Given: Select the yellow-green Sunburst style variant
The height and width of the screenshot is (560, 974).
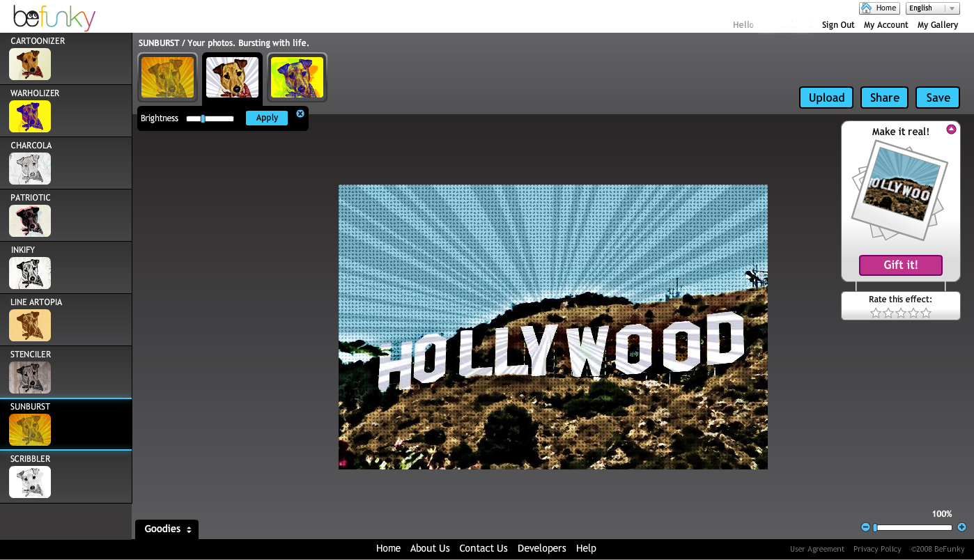Looking at the screenshot, I should tap(297, 77).
